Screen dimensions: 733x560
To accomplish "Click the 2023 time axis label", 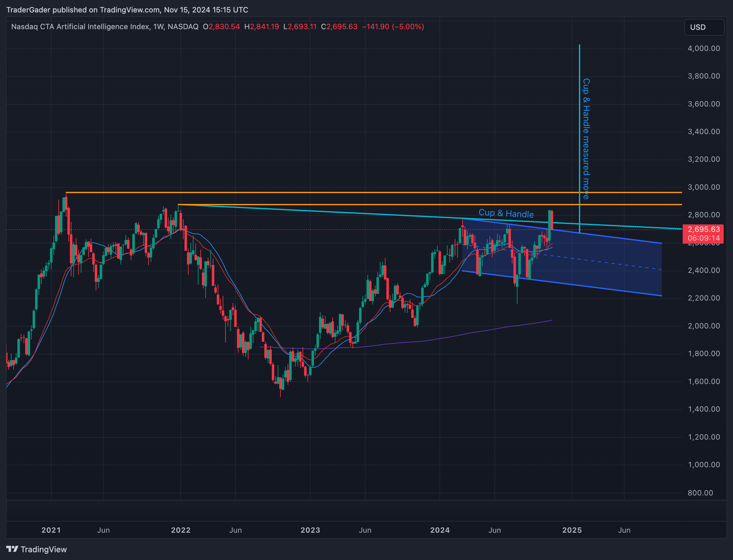I will tap(311, 530).
